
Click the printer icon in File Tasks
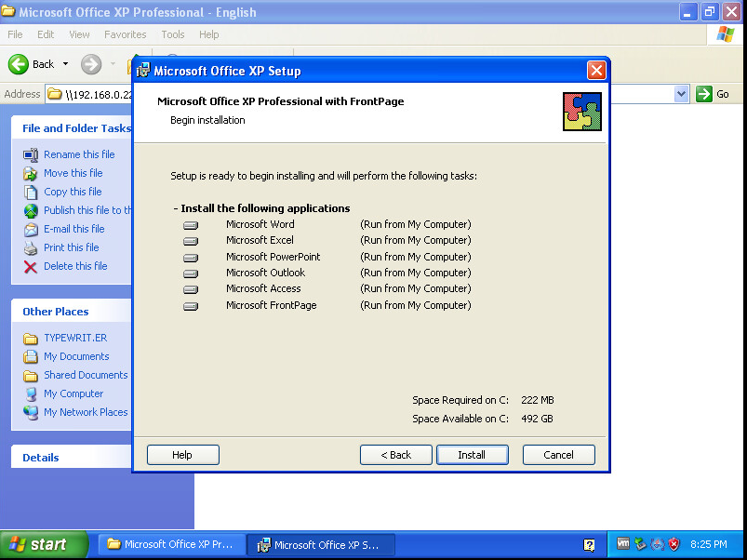point(31,248)
